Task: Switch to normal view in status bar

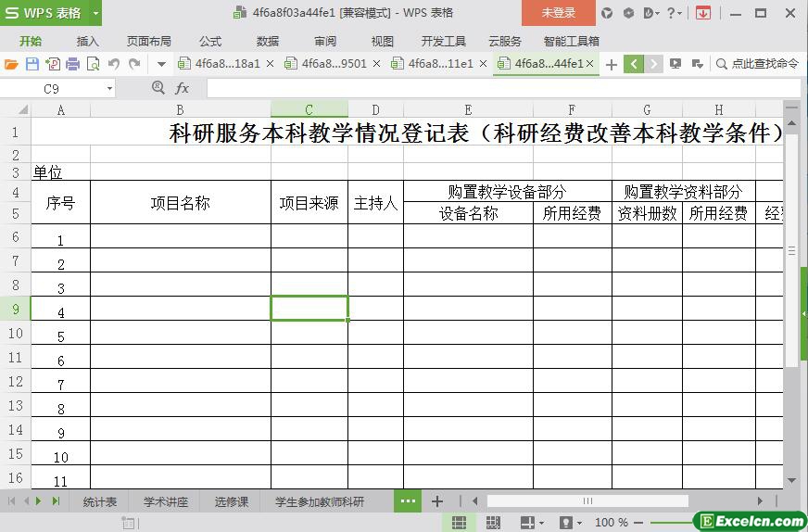Action: click(458, 523)
